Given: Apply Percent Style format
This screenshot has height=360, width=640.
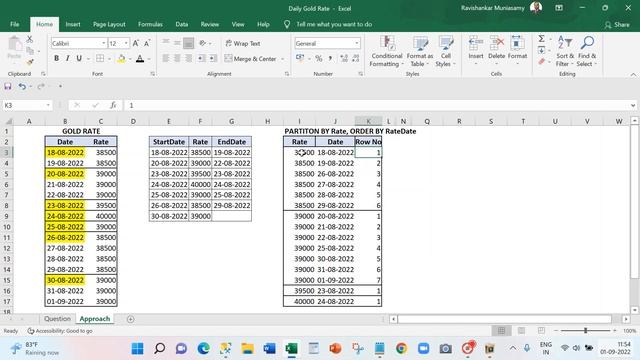Looking at the screenshot, I should [x=319, y=59].
